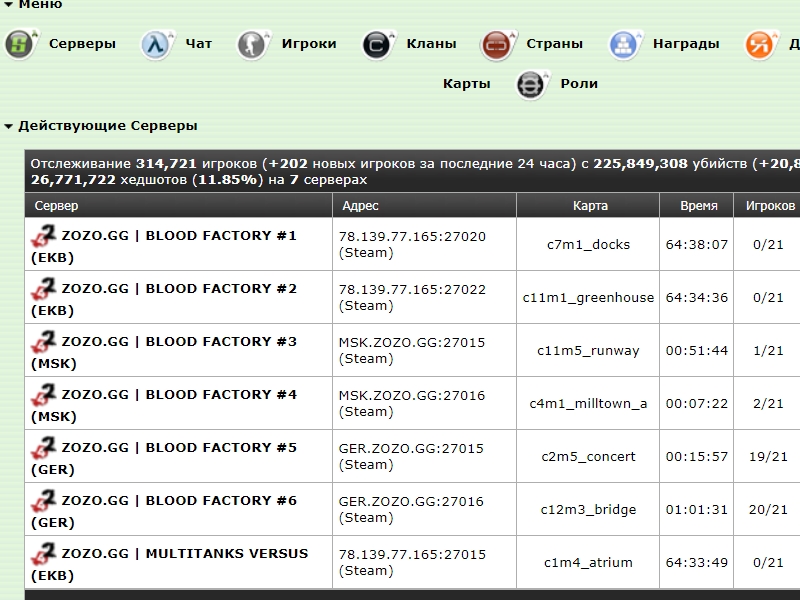Open the Награды awards icon
The width and height of the screenshot is (800, 600).
[x=625, y=44]
